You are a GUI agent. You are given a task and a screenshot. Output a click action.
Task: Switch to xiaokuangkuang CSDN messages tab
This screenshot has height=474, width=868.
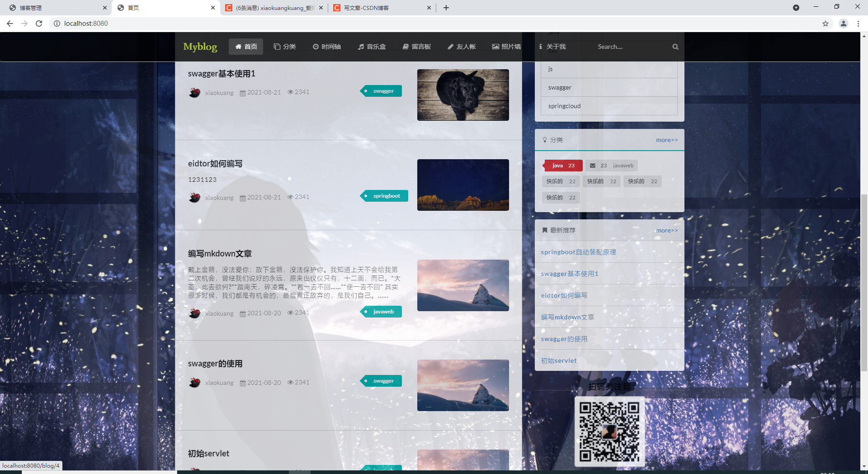click(274, 8)
